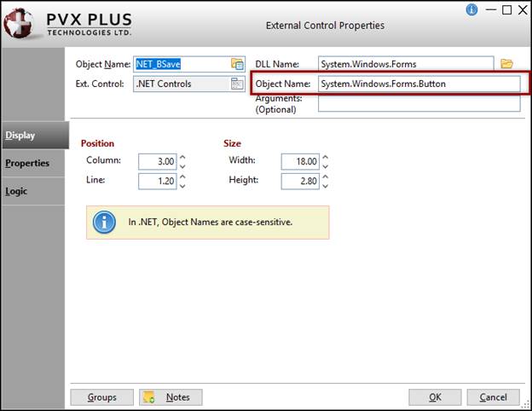Click the Groups button

(x=101, y=397)
